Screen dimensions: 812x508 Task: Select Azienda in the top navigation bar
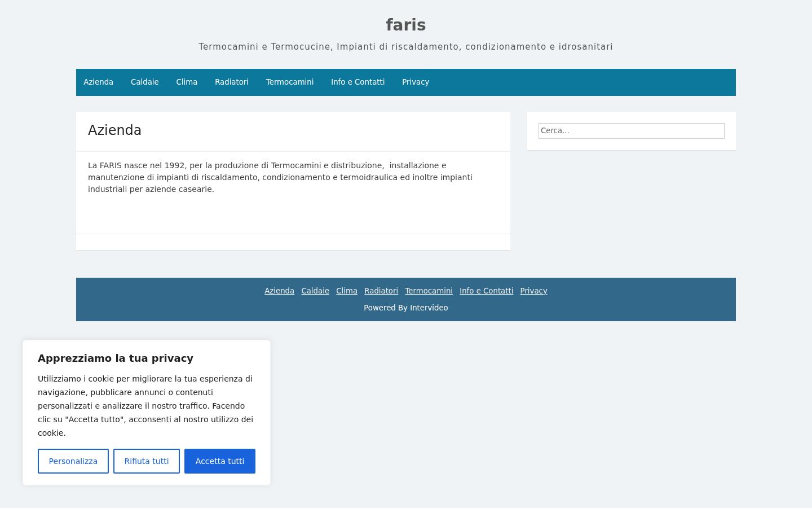[x=98, y=82]
